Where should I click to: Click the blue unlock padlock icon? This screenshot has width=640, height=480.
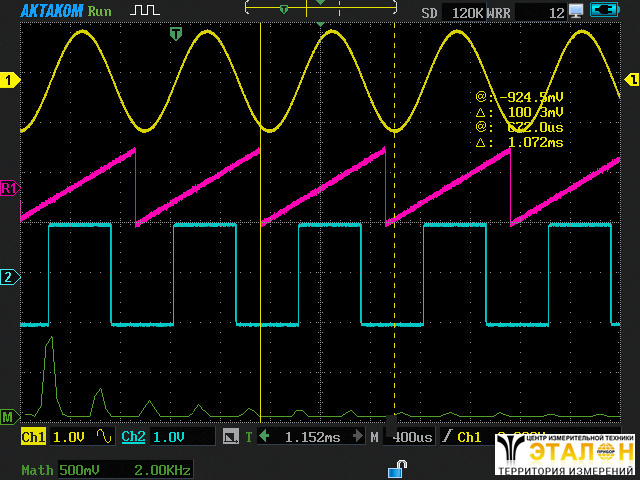pos(397,468)
